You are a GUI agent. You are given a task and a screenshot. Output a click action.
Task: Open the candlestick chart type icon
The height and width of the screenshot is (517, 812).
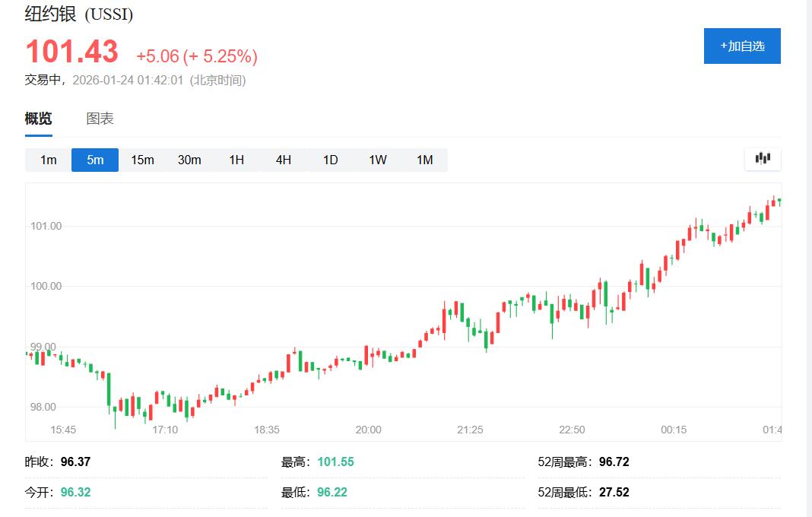pyautogui.click(x=763, y=158)
